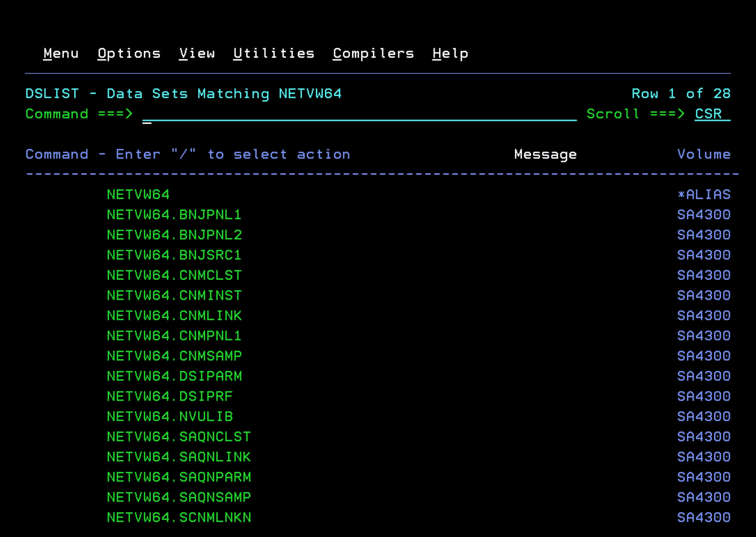Select data set NETVW64.CNMLINK
Viewport: 756px width, 537px height.
click(x=174, y=316)
